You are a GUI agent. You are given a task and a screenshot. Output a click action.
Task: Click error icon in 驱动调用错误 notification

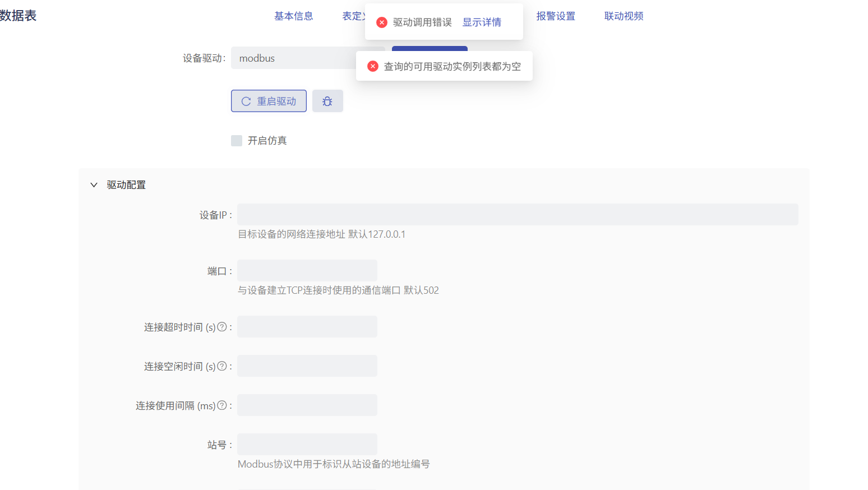382,22
